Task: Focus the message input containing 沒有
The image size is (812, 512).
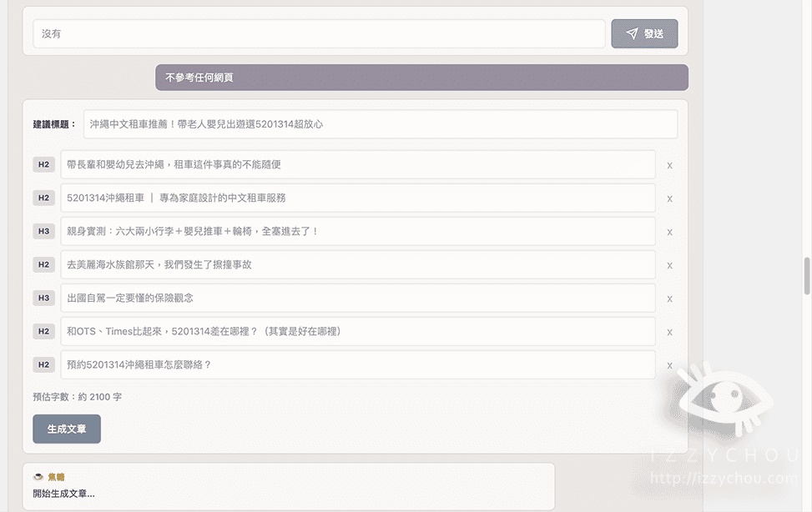Action: (319, 33)
